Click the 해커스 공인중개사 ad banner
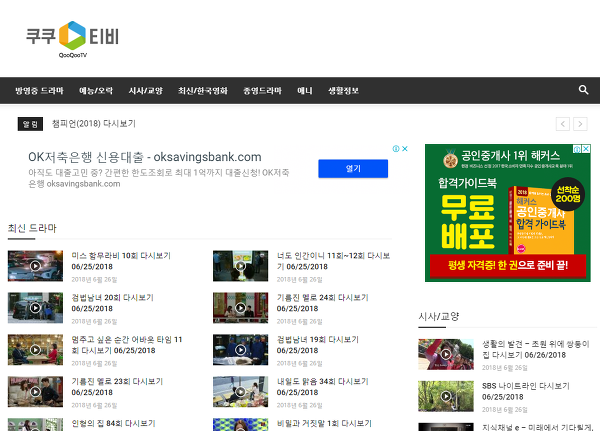The width and height of the screenshot is (600, 431). 508,213
